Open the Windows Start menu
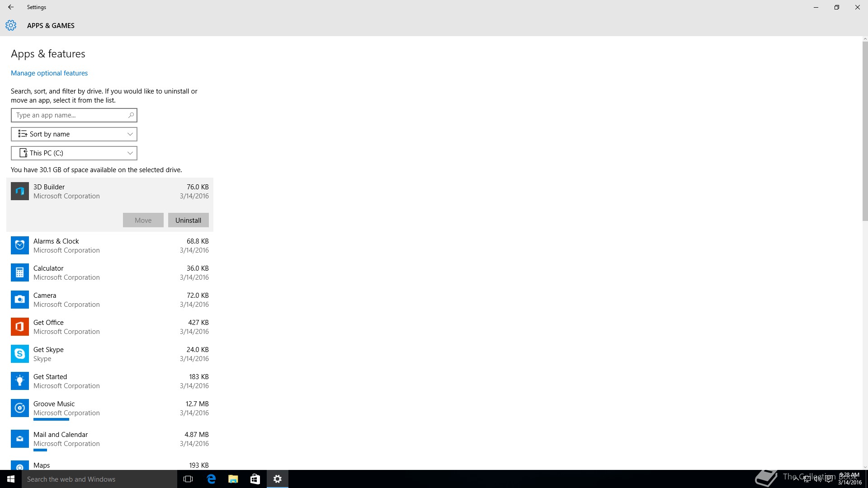Screen dimensions: 868x488 pos(11,479)
